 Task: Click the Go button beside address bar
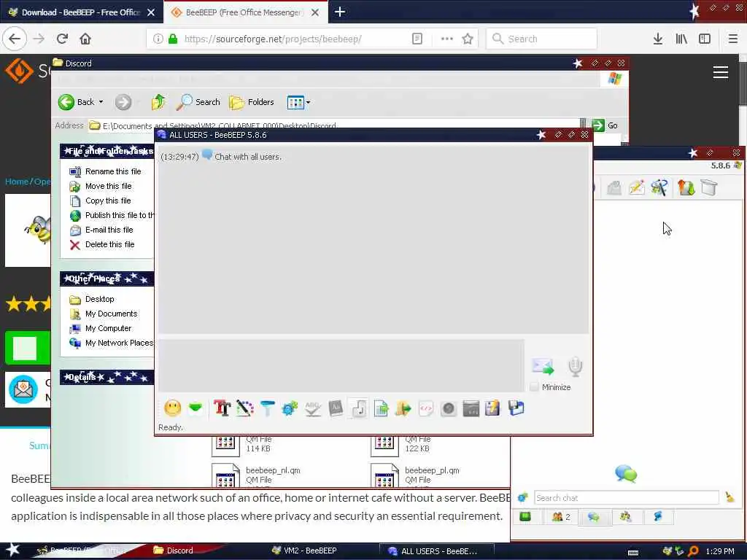(605, 125)
